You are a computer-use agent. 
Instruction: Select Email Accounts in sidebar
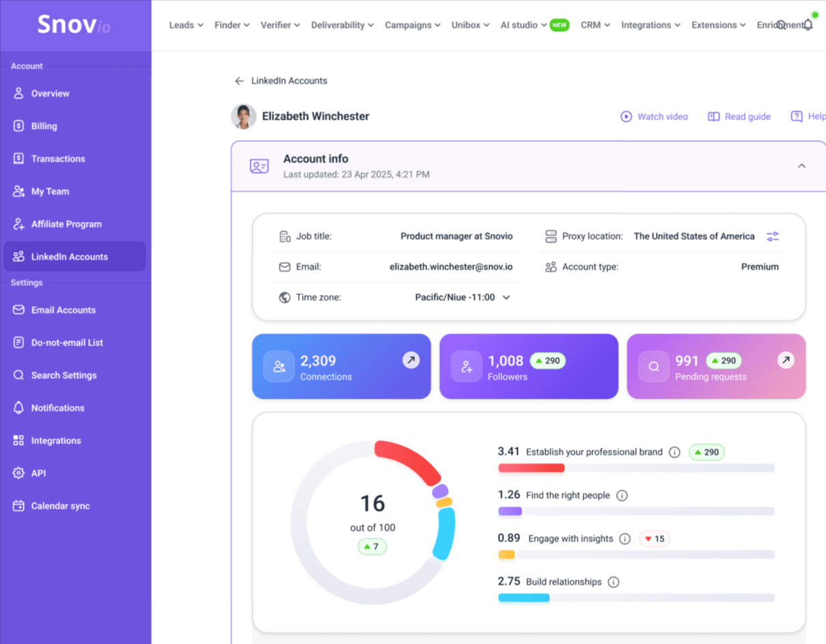(64, 310)
